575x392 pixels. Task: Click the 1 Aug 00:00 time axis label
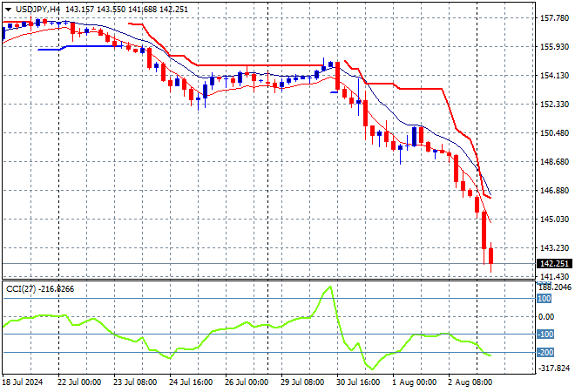414,382
